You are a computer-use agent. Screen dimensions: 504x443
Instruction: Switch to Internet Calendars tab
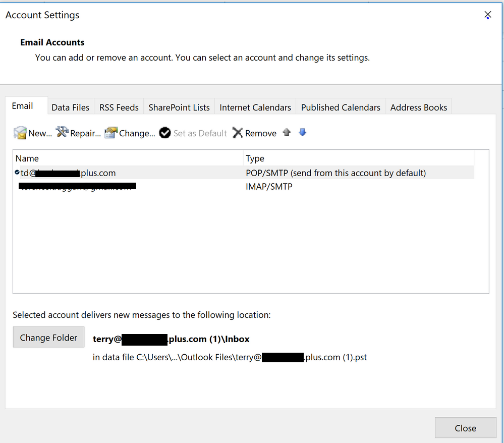pyautogui.click(x=255, y=107)
